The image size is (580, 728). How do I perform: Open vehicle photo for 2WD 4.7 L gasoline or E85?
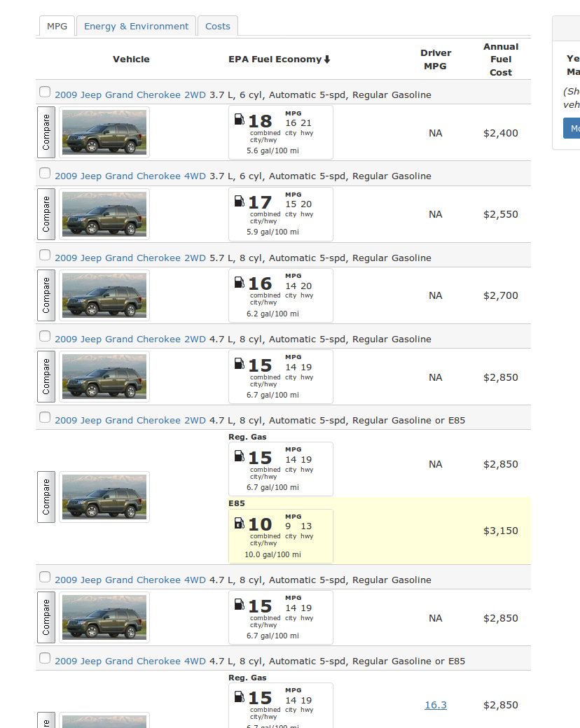click(x=104, y=497)
